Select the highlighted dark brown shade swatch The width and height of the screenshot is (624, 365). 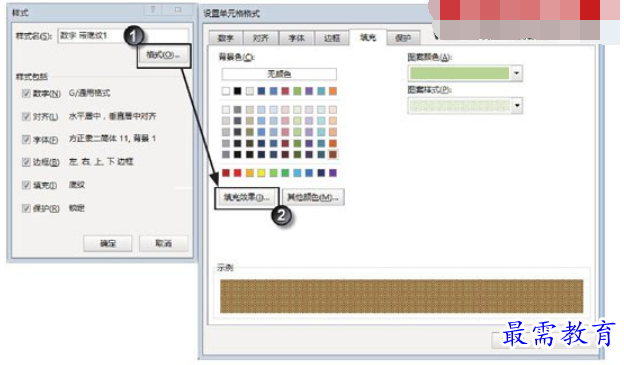point(333,154)
